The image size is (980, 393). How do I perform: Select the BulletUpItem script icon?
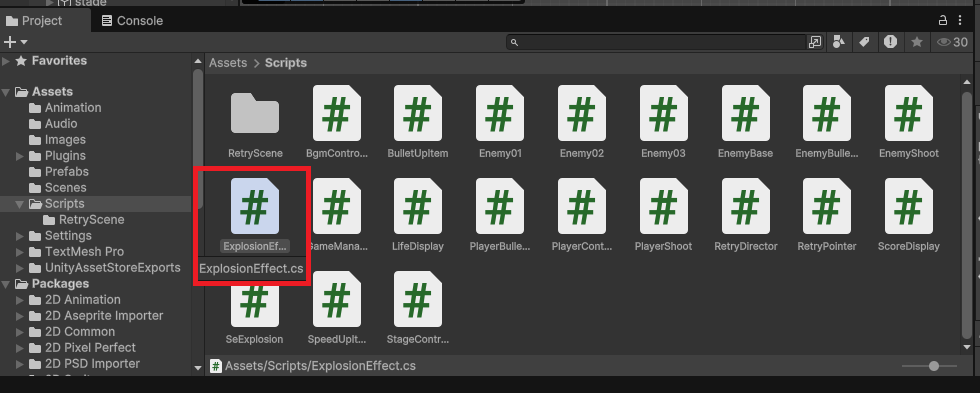click(x=418, y=113)
